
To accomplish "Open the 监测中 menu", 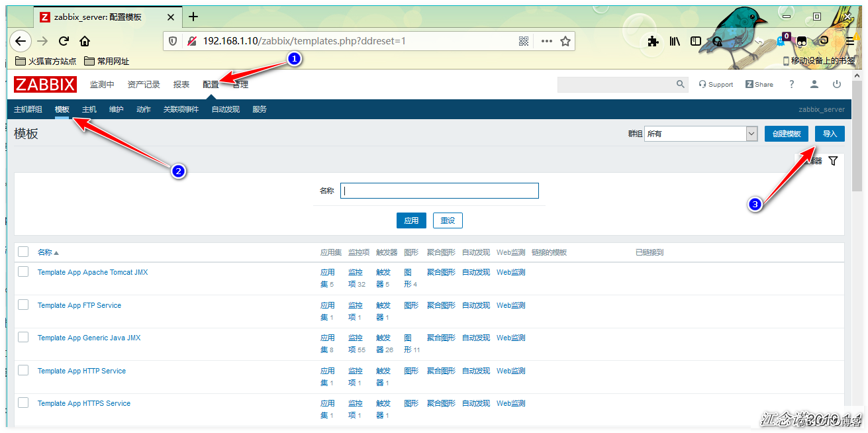I will (x=102, y=84).
